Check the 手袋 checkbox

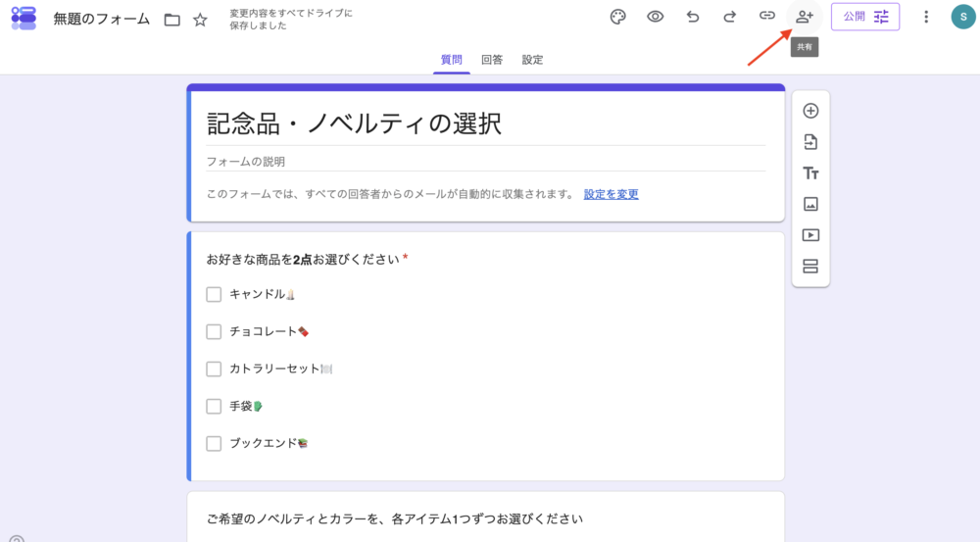pos(214,407)
